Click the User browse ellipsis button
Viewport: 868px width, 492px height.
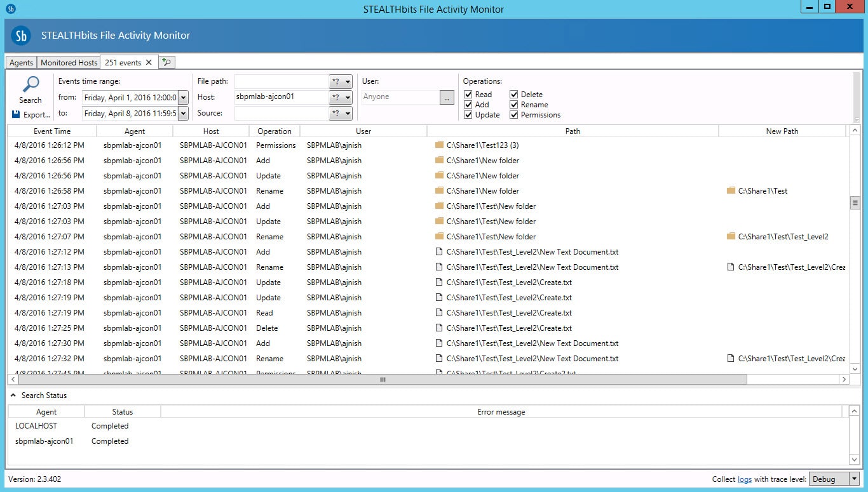click(x=447, y=98)
